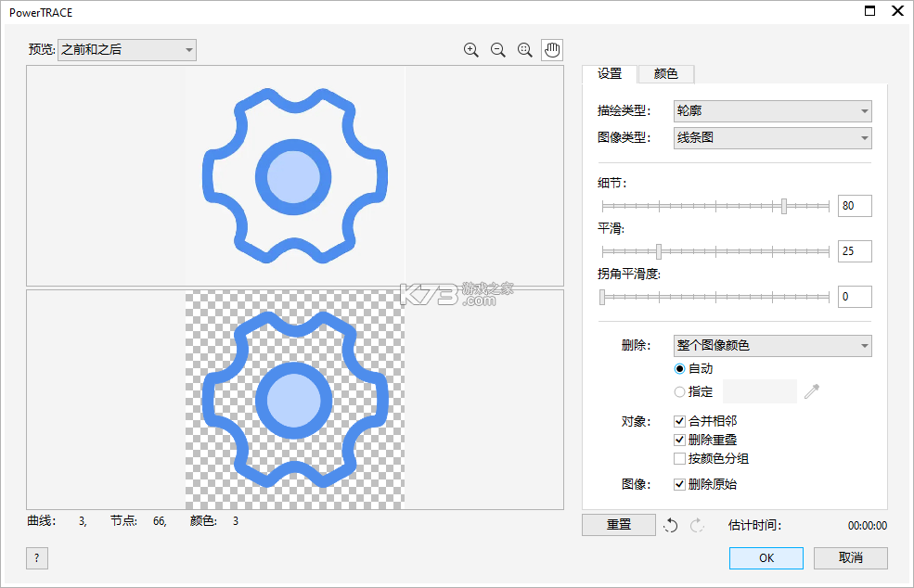914x588 pixels.
Task: Click the 节点 node count label
Action: click(123, 521)
